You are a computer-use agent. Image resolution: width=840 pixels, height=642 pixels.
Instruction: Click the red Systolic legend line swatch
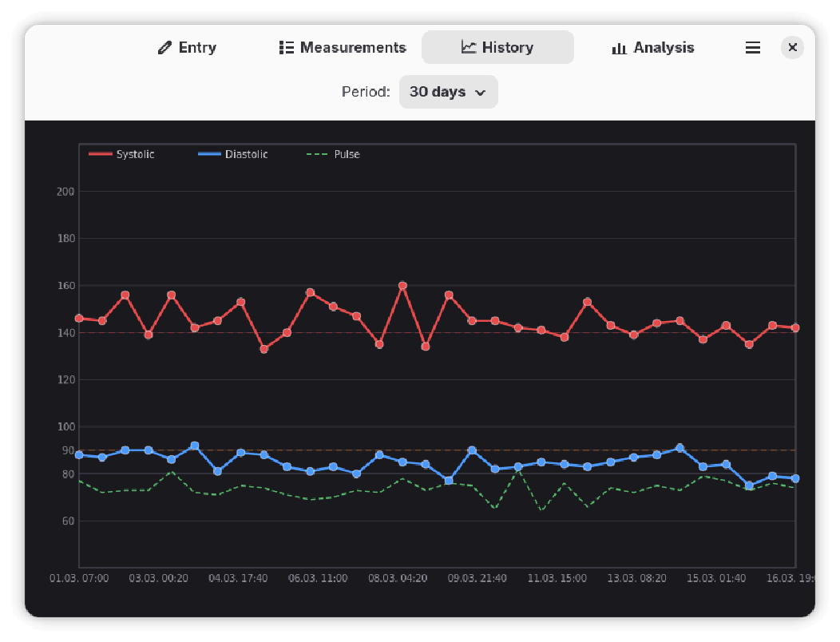click(100, 154)
